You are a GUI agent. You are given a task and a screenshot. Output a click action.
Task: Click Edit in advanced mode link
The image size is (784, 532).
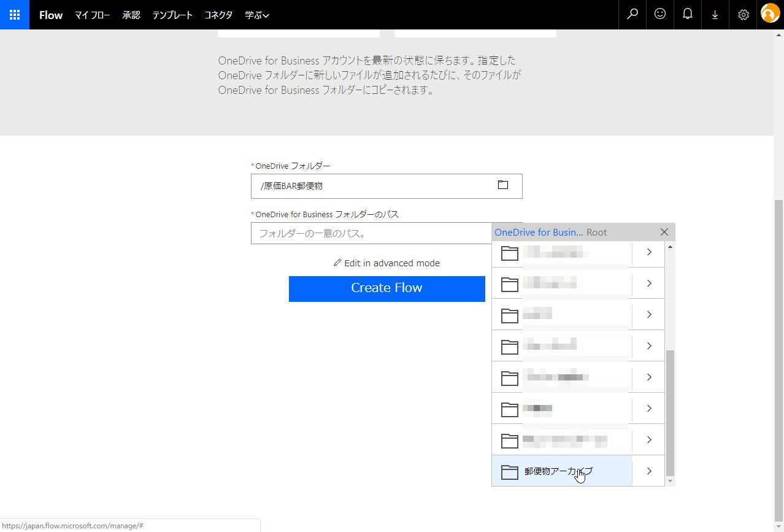[x=386, y=263]
